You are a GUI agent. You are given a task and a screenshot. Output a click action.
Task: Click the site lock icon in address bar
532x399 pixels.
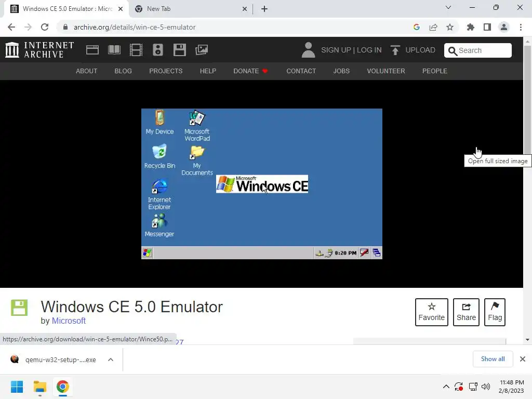pyautogui.click(x=65, y=27)
